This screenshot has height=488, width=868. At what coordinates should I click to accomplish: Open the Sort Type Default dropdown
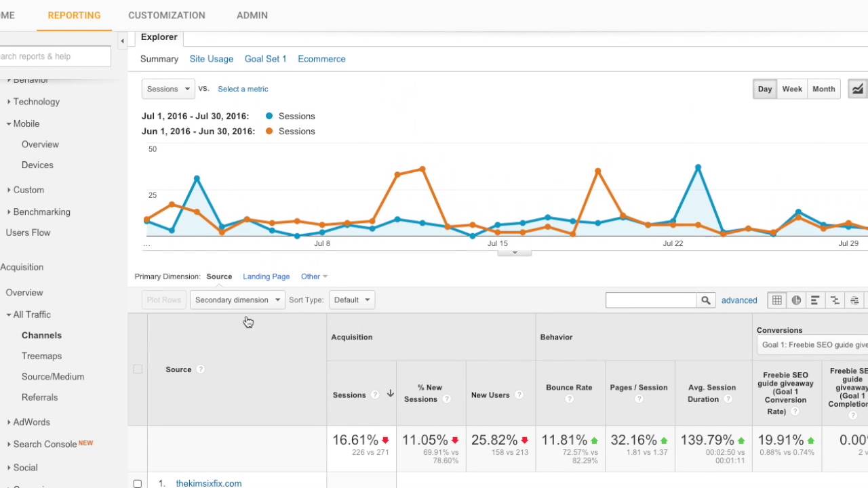tap(351, 300)
